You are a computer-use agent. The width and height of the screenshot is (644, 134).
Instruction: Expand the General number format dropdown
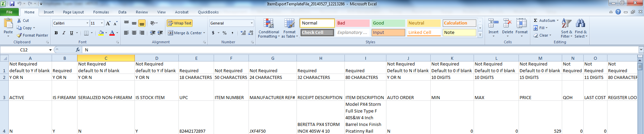[252, 23]
